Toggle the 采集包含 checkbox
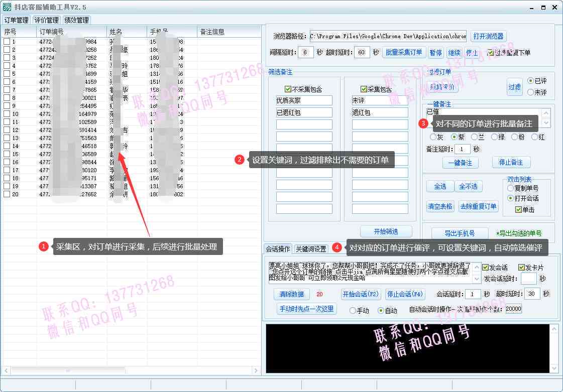Screen dimensions: 563x392 (x=364, y=89)
